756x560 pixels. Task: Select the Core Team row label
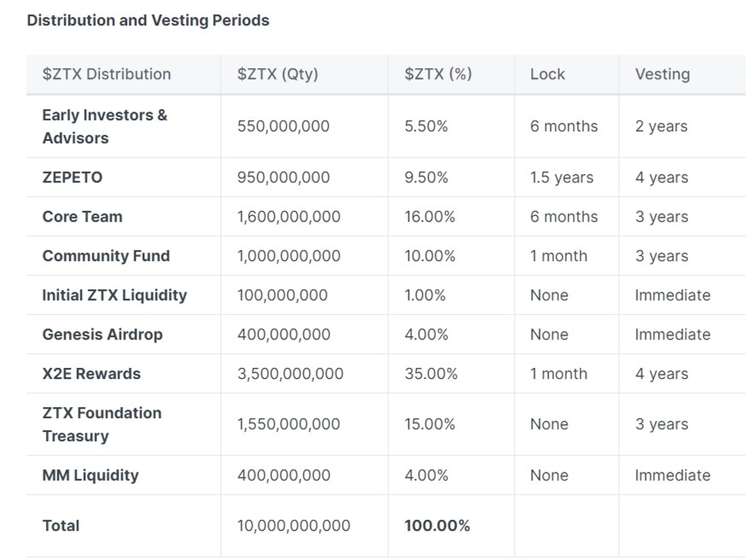(83, 217)
